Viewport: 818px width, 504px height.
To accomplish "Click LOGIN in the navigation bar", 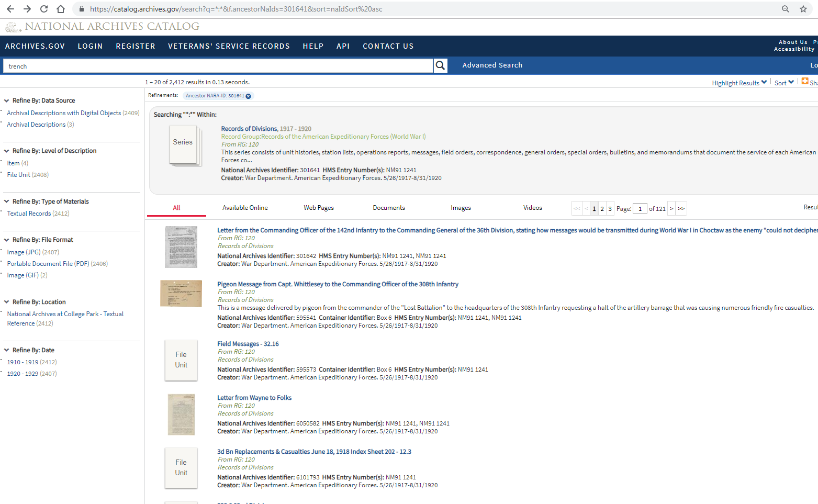I will click(x=90, y=46).
